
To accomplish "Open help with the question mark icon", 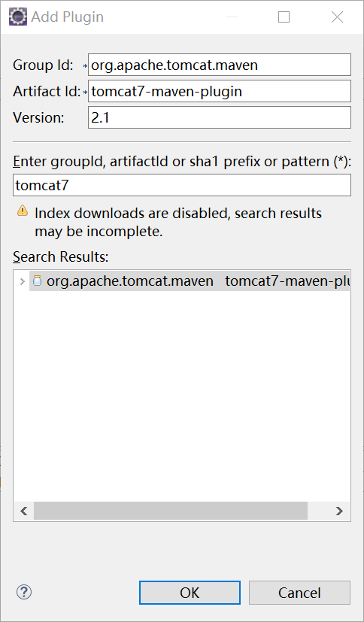I will coord(24,592).
